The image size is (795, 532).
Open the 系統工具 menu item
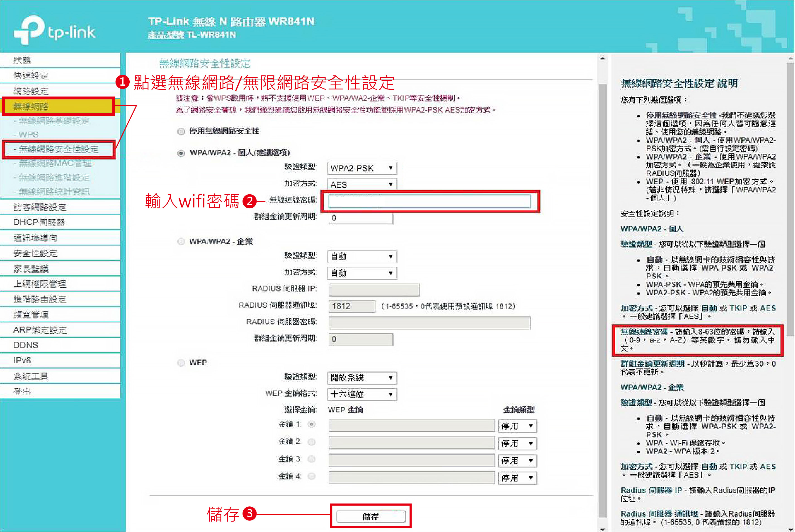60,376
